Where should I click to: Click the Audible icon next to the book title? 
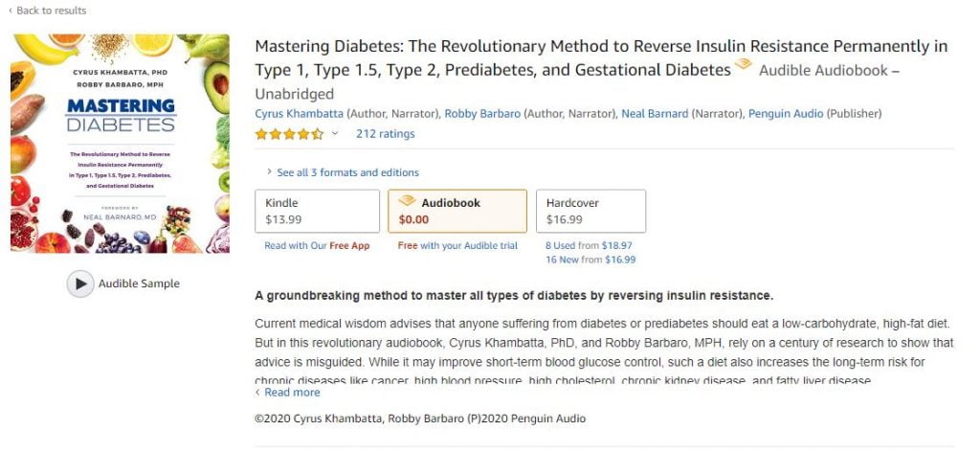[743, 64]
